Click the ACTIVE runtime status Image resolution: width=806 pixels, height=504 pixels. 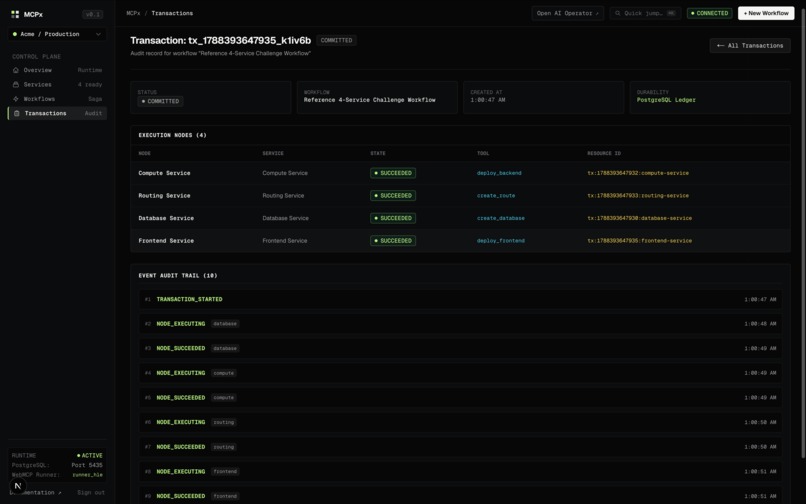tap(90, 456)
